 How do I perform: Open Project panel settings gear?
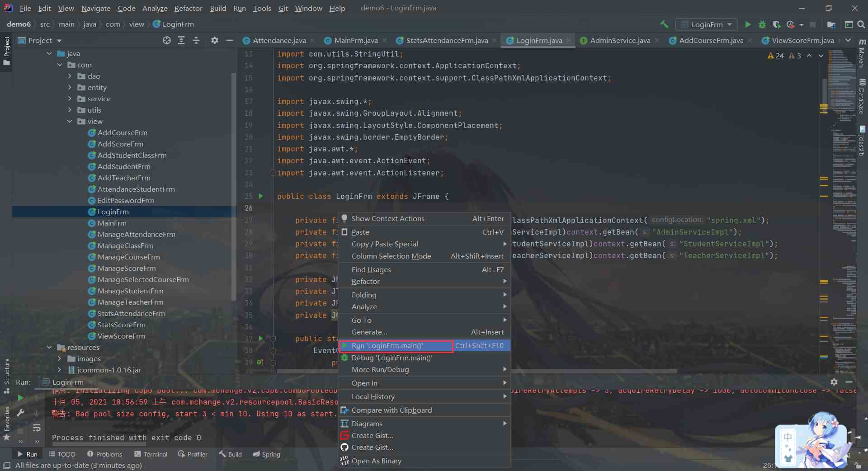[x=215, y=40]
